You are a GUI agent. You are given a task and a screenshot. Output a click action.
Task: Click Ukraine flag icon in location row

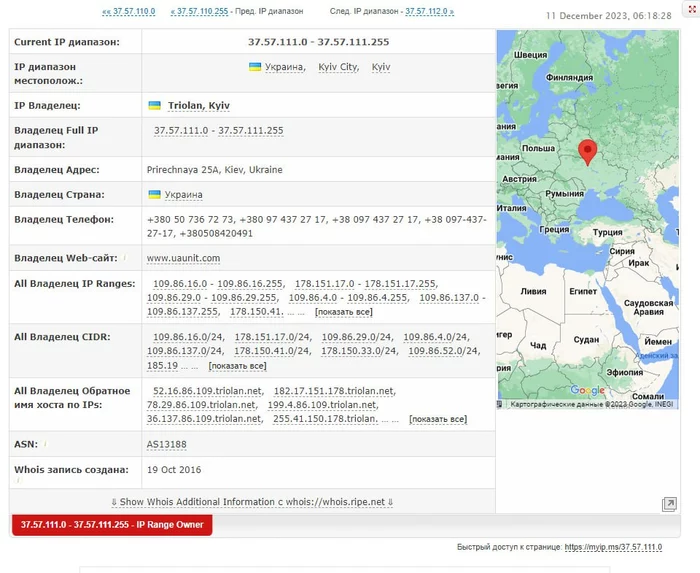click(x=255, y=67)
